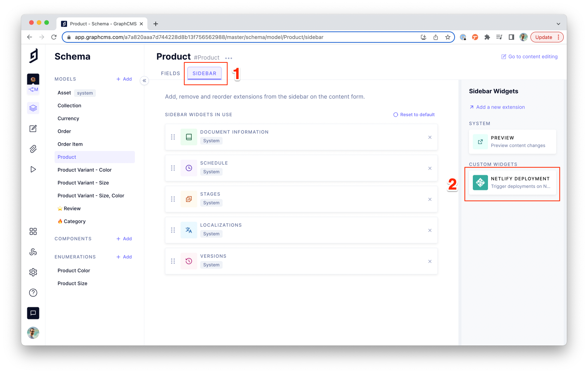Select the Sidebar tab

[204, 73]
